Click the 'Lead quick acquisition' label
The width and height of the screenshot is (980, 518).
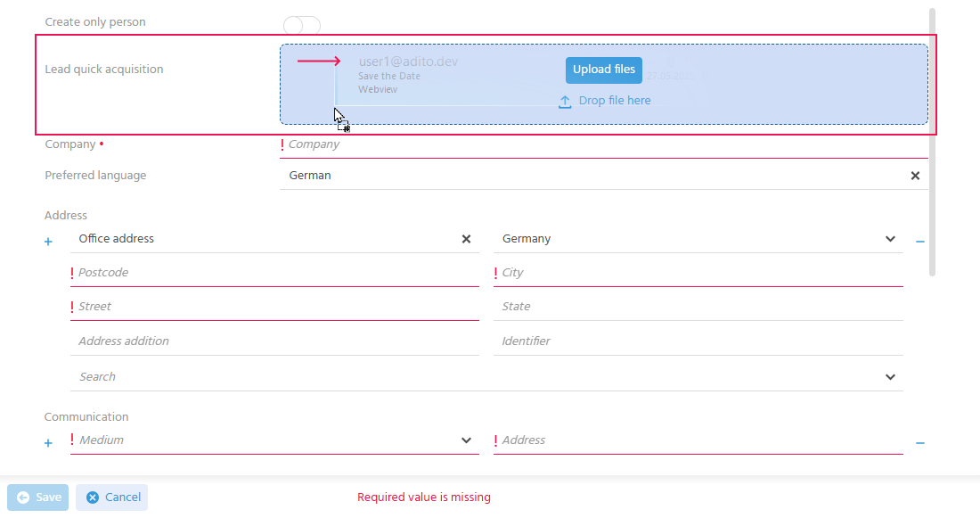coord(103,70)
